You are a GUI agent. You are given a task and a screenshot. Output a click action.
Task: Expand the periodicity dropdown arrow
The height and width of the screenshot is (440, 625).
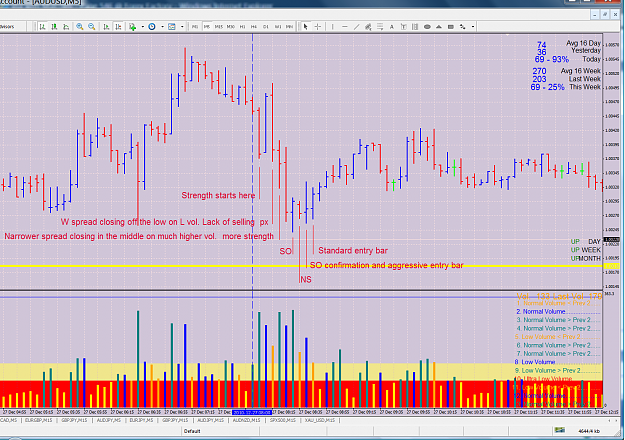click(162, 27)
